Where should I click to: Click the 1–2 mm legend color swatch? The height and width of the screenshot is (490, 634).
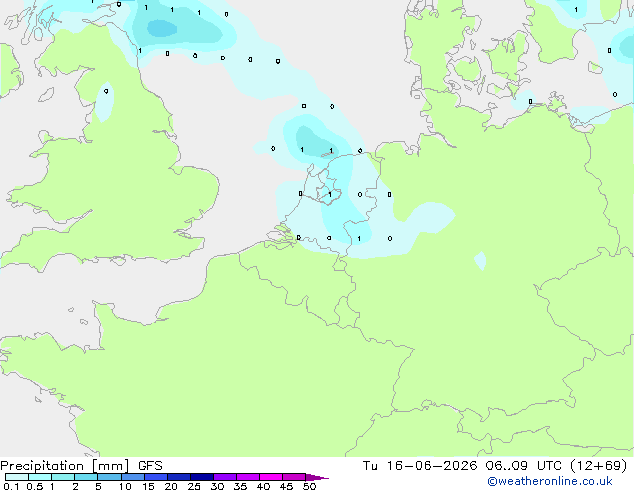click(63, 477)
